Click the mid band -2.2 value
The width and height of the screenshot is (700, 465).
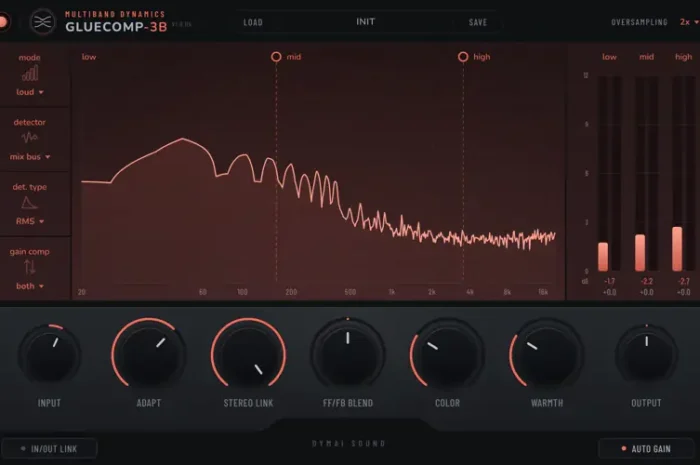[646, 281]
